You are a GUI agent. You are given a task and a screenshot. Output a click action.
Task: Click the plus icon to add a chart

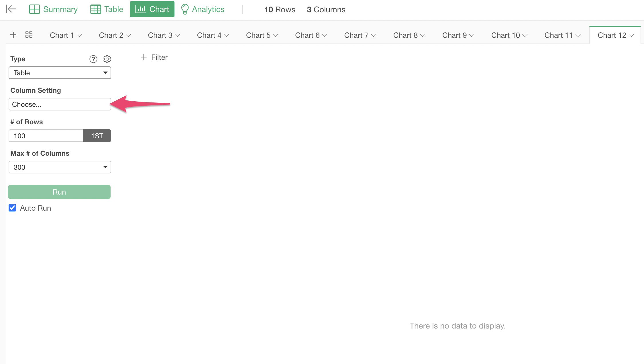coord(13,35)
